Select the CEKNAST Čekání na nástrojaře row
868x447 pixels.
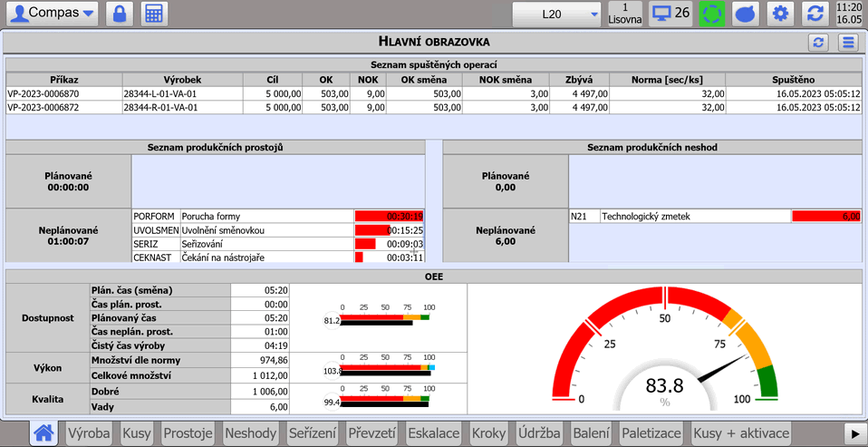tap(278, 257)
